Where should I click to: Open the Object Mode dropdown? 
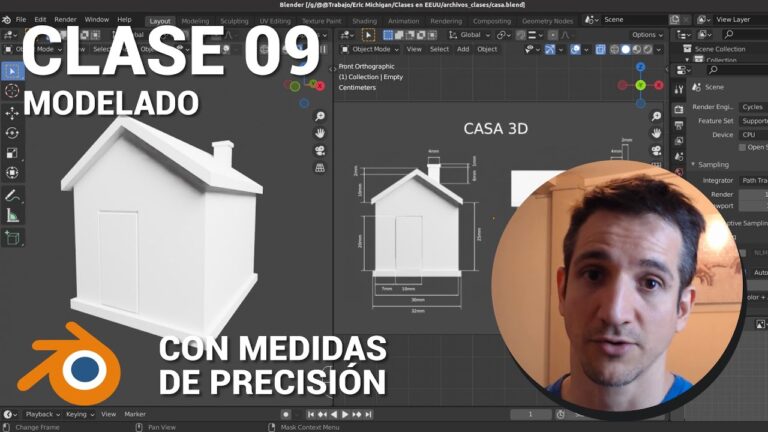point(370,49)
